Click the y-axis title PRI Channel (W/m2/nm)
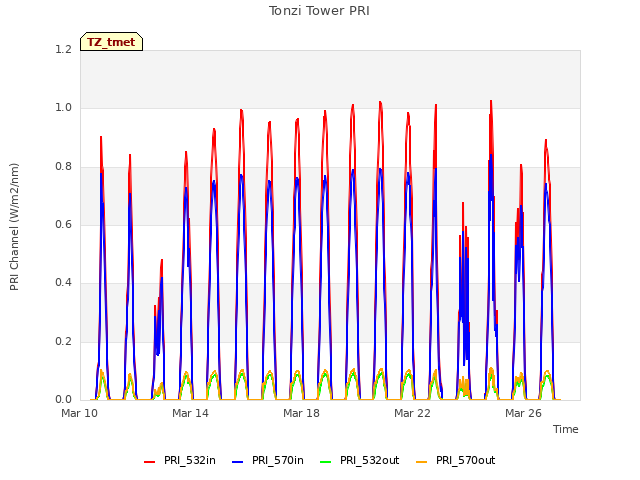Viewport: 640px width, 480px height. pos(14,227)
